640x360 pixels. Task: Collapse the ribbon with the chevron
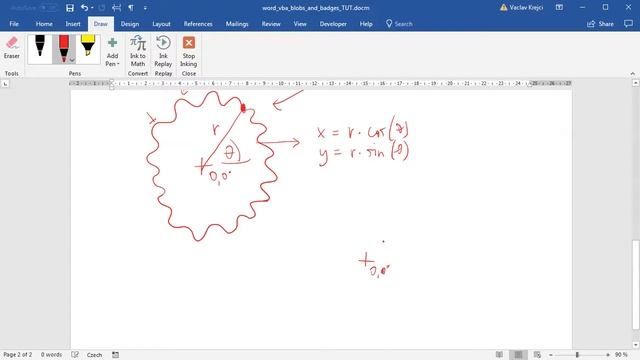click(633, 73)
